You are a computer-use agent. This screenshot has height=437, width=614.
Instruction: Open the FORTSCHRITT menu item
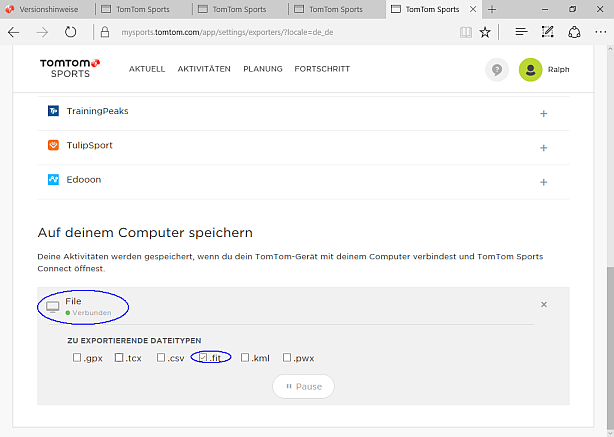(x=322, y=69)
